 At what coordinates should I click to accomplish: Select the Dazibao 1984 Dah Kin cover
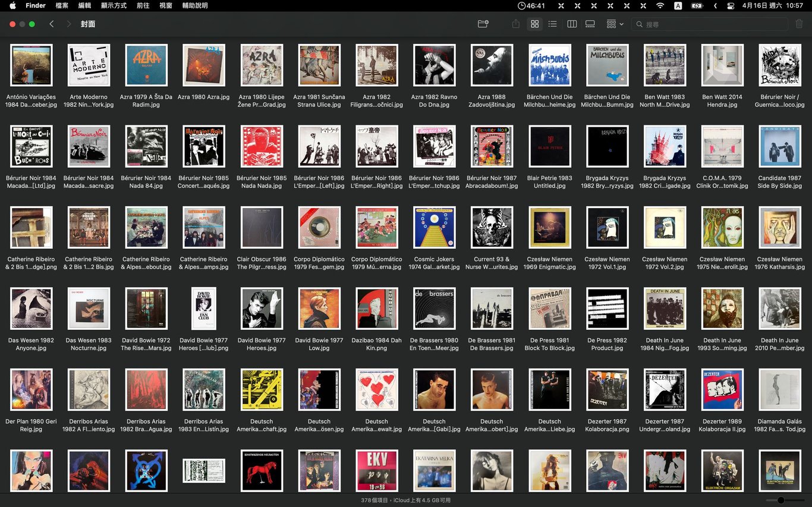(377, 308)
